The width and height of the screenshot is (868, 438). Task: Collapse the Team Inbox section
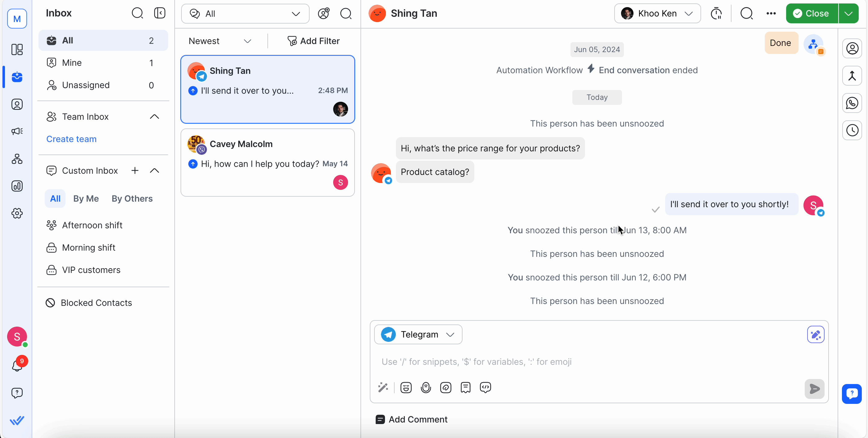coord(154,117)
